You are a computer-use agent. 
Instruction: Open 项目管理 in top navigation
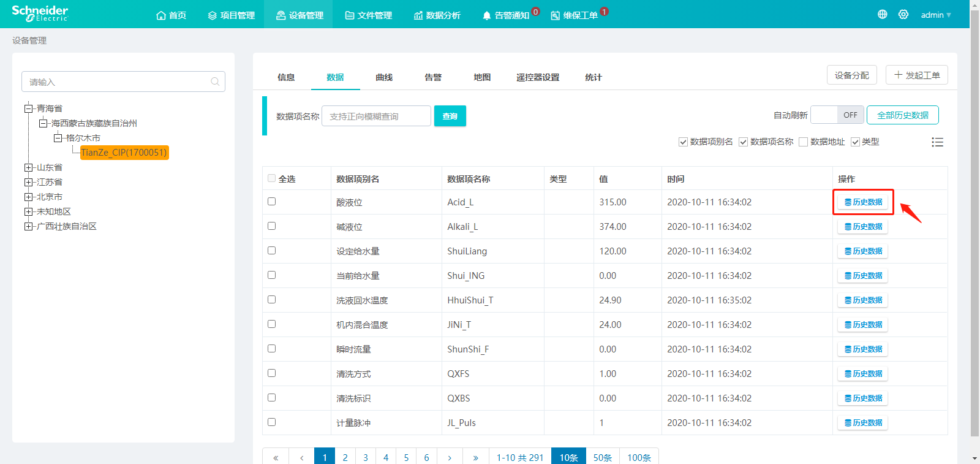coord(231,15)
